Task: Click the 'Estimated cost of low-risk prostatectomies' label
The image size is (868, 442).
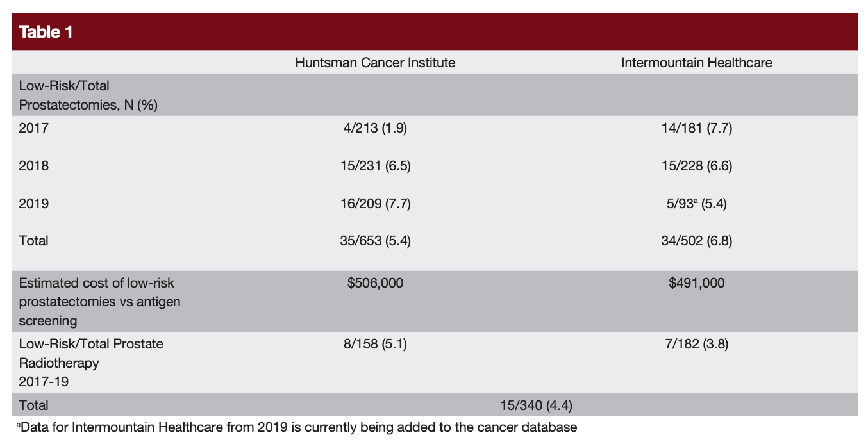Action: [99, 302]
